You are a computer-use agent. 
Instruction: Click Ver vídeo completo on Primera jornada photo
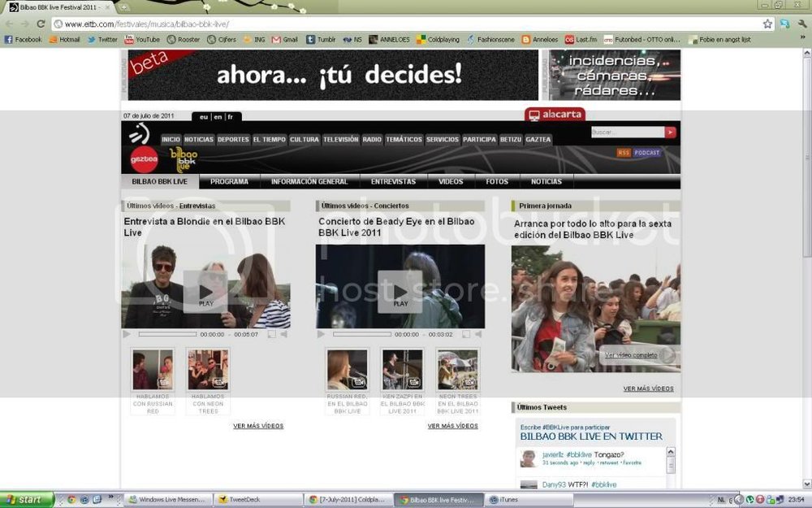[x=631, y=355]
